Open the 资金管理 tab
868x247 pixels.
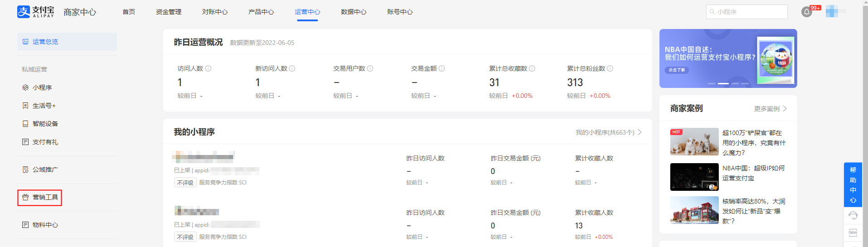tap(169, 12)
